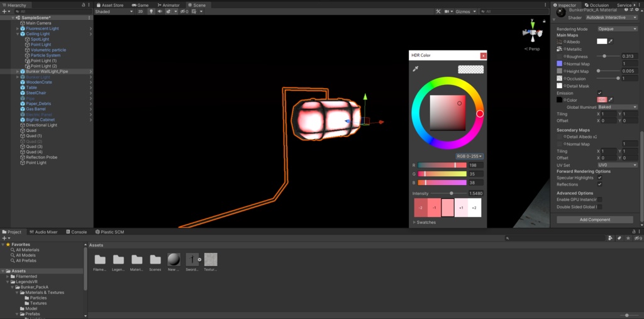644x319 pixels.
Task: Click the R channel value field
Action: [x=475, y=165]
